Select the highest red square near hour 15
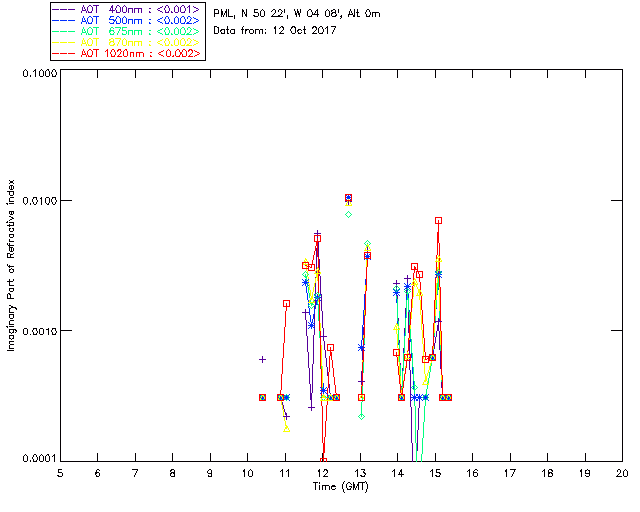 click(x=438, y=220)
